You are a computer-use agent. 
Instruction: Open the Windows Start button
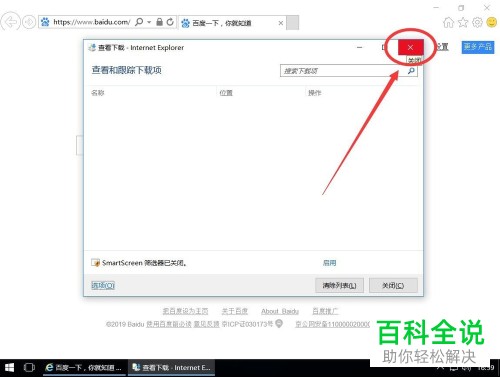(9, 368)
